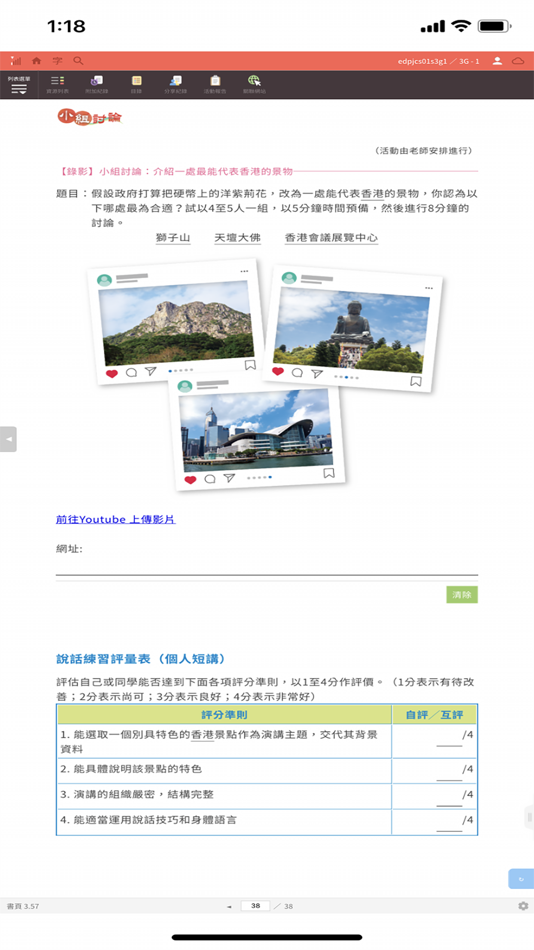Check the Wi-Fi status icon
This screenshot has height=950, width=534.
tap(461, 26)
